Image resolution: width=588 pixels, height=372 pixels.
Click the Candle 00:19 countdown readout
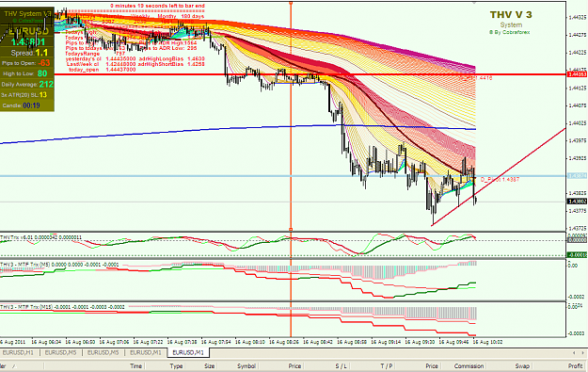coord(21,105)
